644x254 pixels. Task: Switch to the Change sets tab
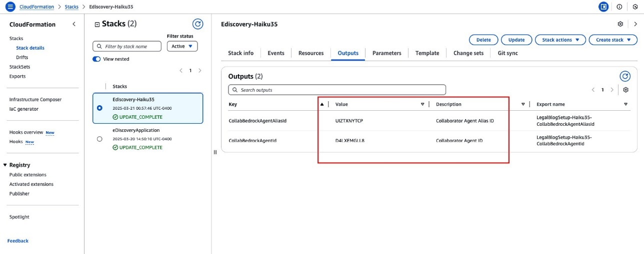pos(468,53)
